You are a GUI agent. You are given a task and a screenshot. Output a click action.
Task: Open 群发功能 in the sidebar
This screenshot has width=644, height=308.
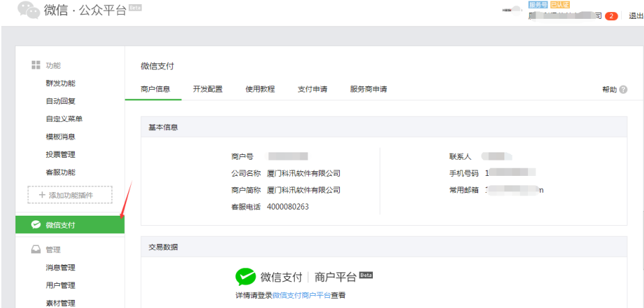60,84
